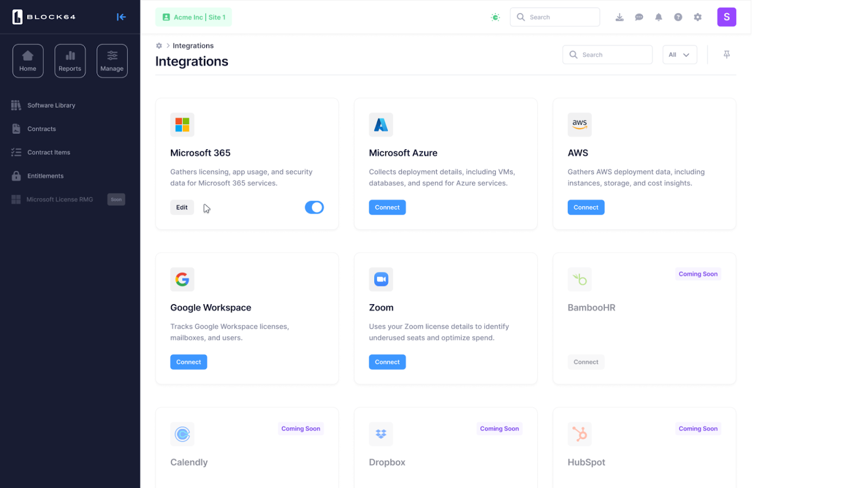
Task: Click the BambooHR logo
Action: [579, 279]
